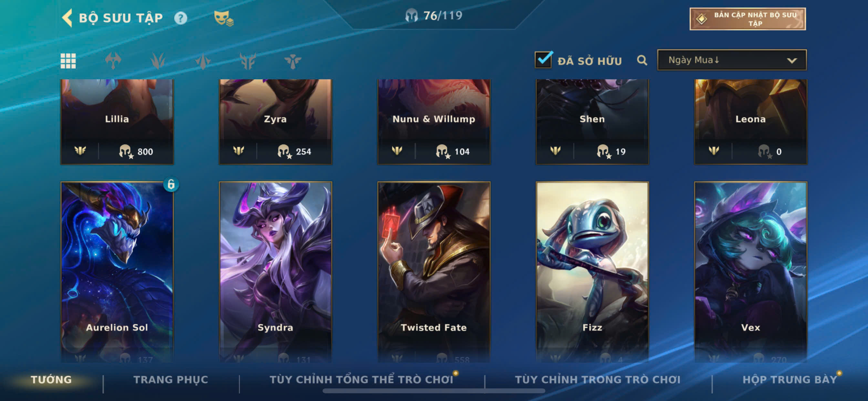Open the Hộp Trưng Bày tab
The image size is (868, 401).
(790, 379)
